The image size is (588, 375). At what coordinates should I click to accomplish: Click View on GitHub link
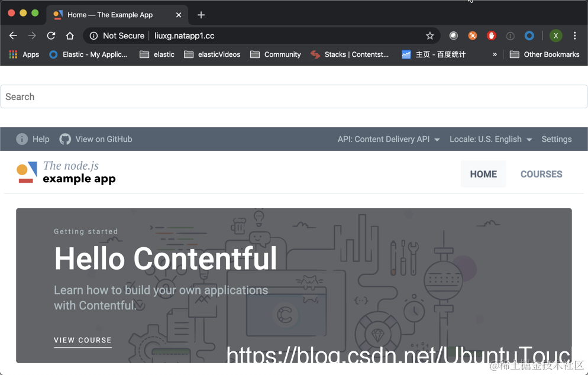tap(104, 139)
